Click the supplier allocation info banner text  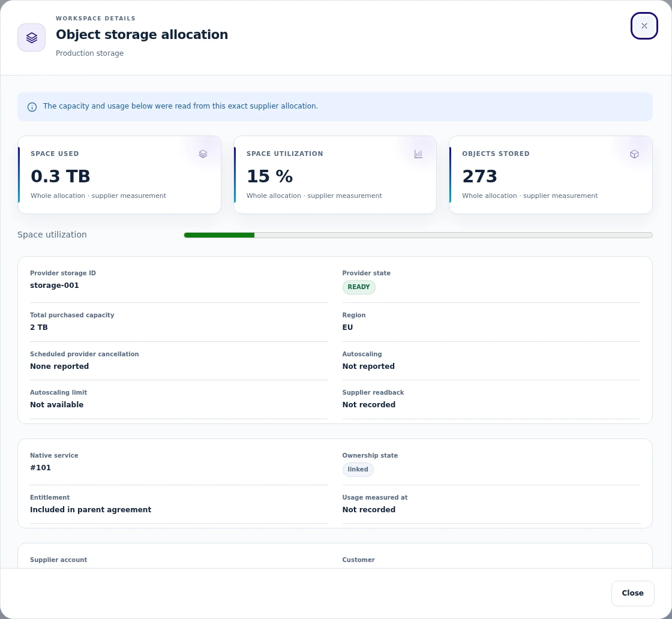[x=181, y=106]
